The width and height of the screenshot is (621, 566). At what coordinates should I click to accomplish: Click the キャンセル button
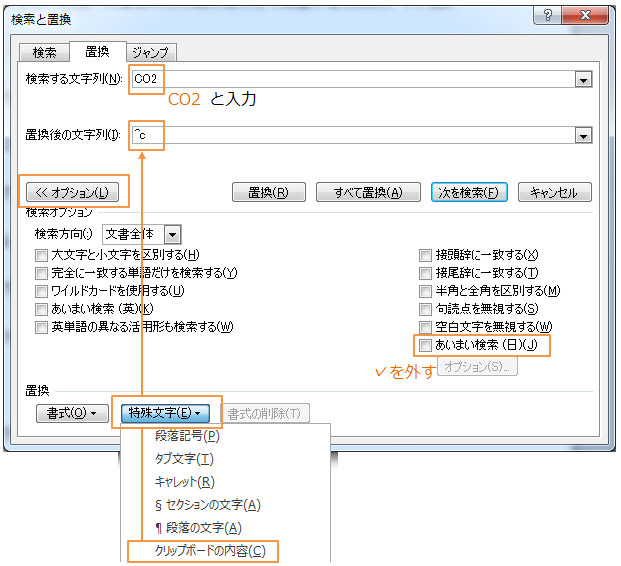554,192
